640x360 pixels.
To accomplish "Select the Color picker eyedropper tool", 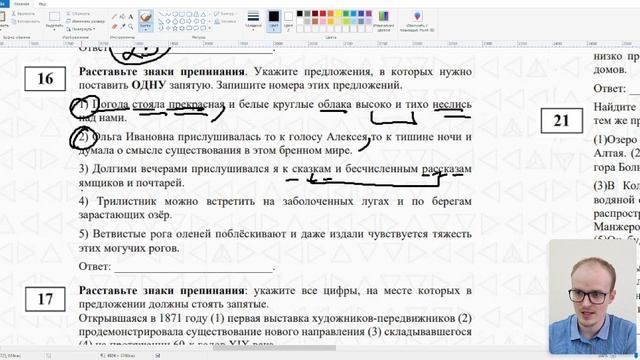I will pos(122,27).
